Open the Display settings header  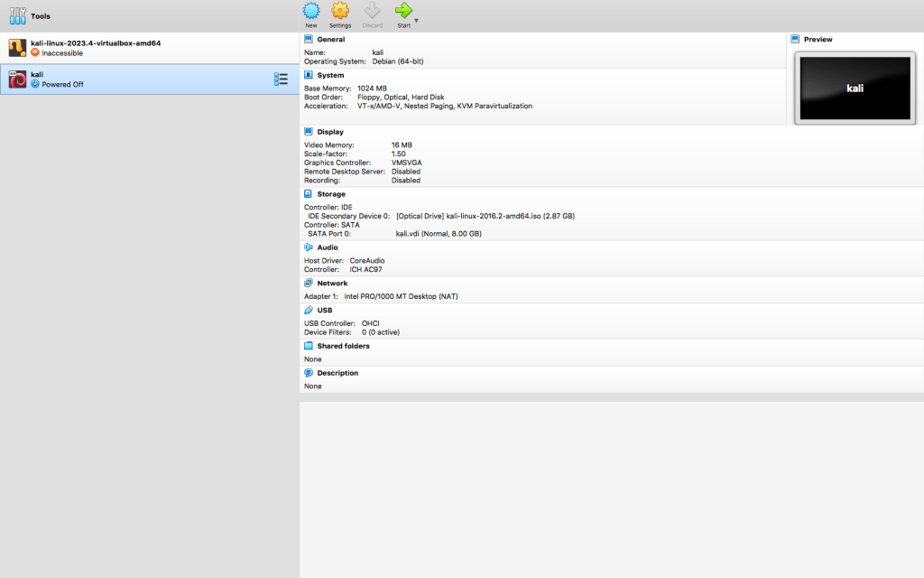tap(330, 132)
